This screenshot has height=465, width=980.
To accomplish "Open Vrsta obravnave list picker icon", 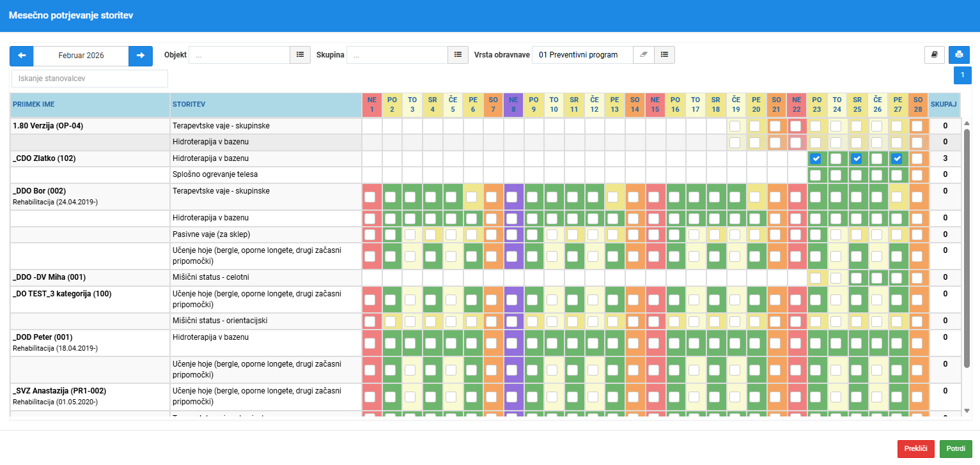I will (x=664, y=55).
